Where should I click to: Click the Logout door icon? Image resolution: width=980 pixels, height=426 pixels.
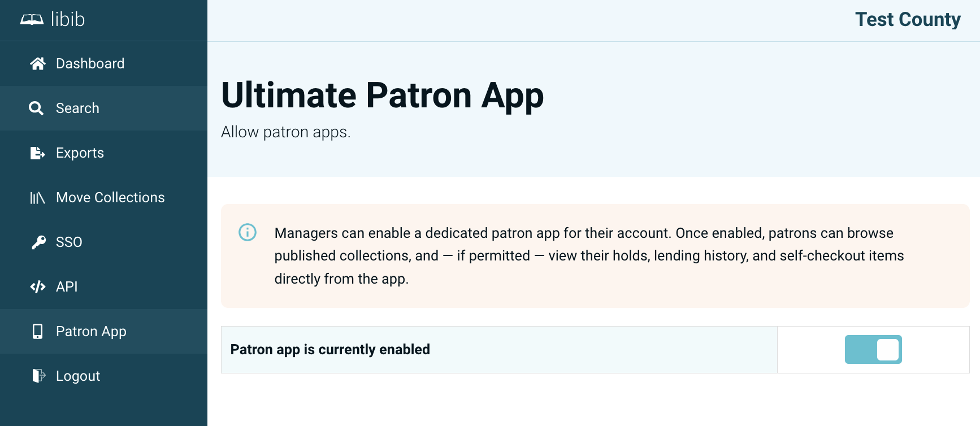pos(38,376)
